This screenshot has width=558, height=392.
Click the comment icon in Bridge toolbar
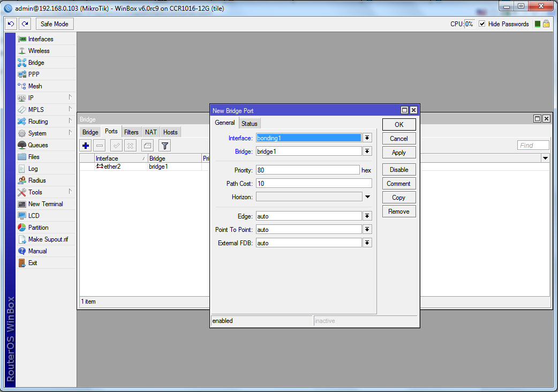148,145
